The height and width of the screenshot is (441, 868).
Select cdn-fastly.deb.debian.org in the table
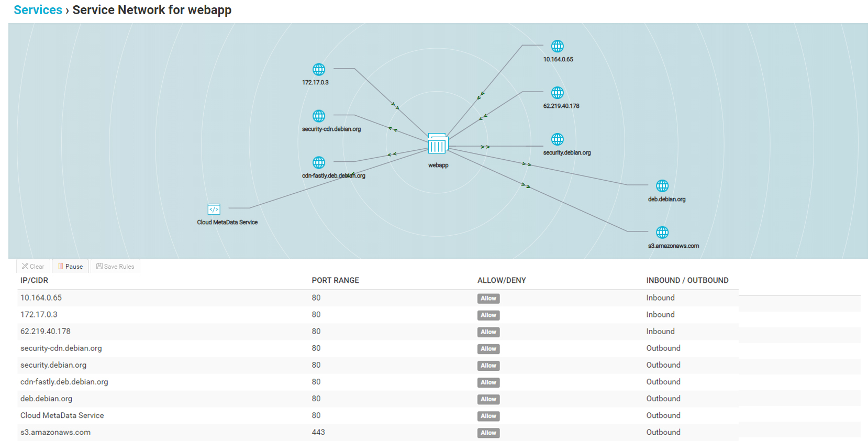(64, 382)
